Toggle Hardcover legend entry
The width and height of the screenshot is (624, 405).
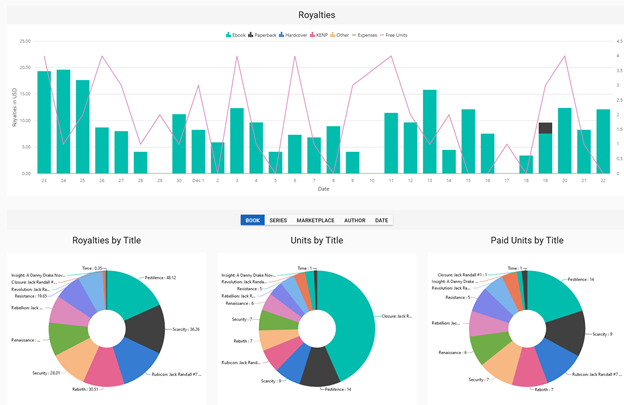point(293,35)
